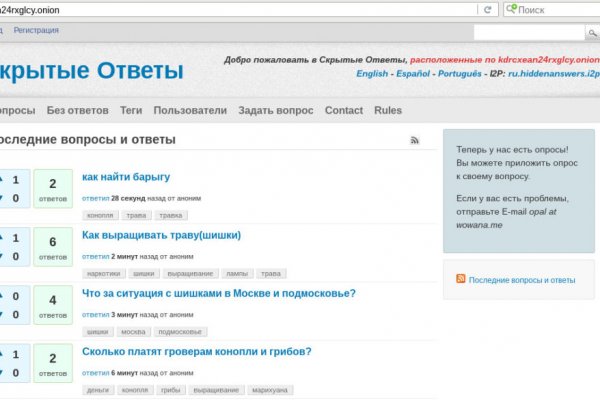Open the 'Contact' tab

tap(344, 110)
